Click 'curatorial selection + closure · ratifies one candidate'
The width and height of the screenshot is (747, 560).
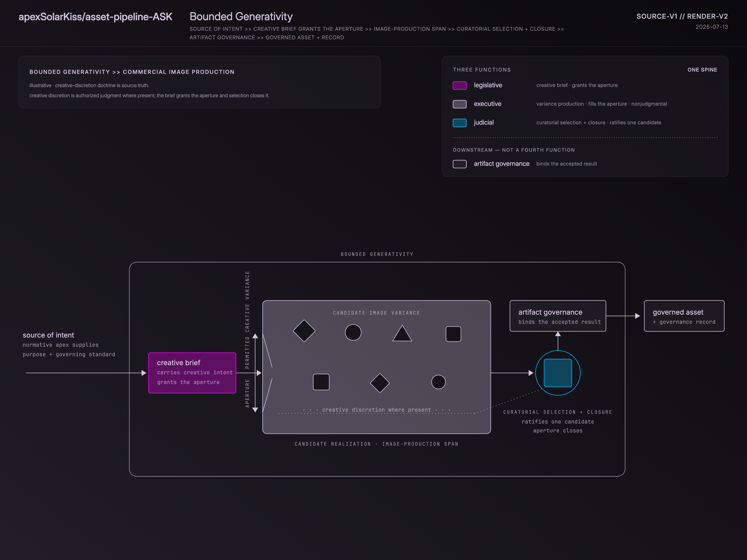click(598, 122)
